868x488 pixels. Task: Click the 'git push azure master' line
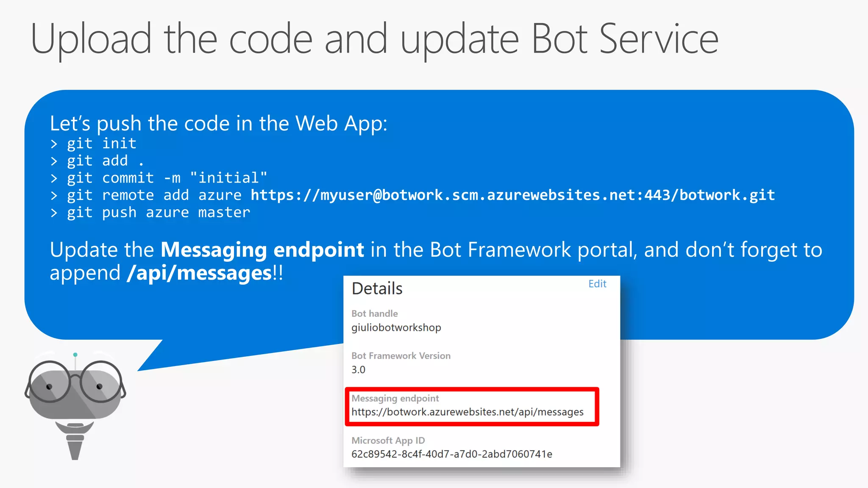click(x=159, y=212)
